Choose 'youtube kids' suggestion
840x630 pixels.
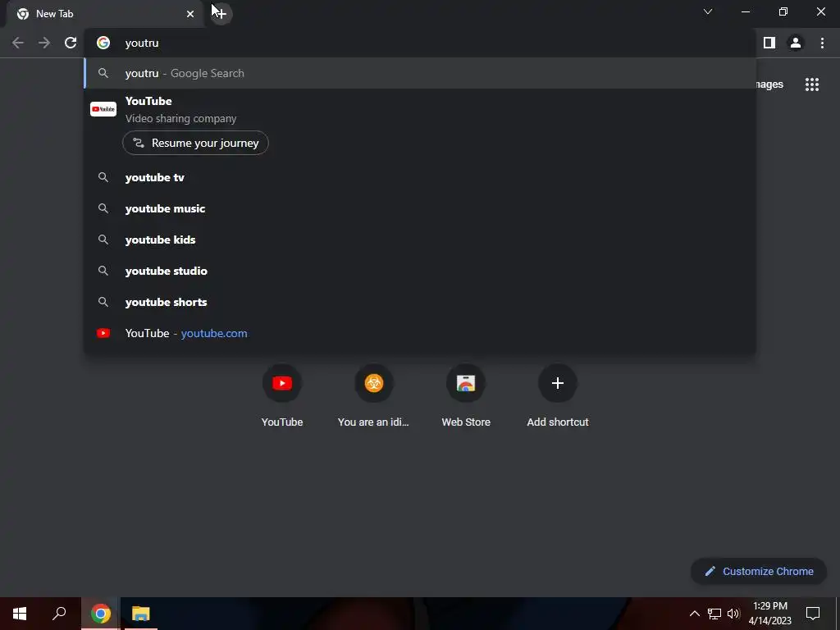(x=420, y=240)
